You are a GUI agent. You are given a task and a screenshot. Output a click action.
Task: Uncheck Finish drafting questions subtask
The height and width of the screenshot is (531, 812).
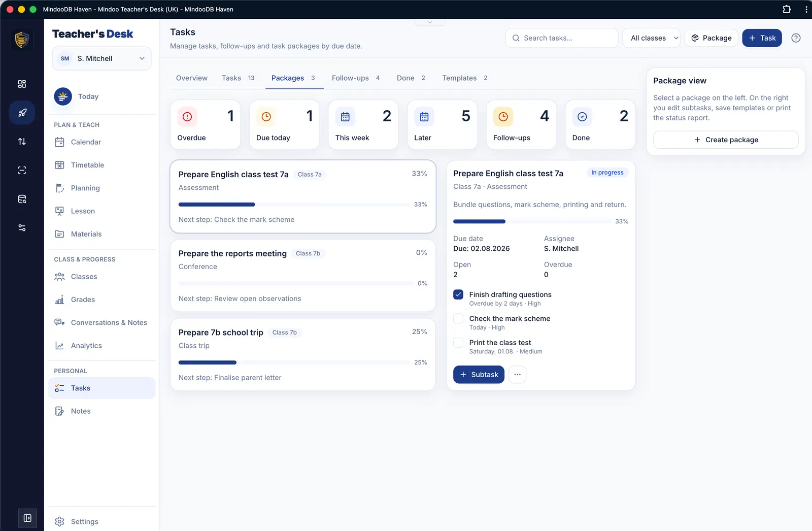(458, 294)
